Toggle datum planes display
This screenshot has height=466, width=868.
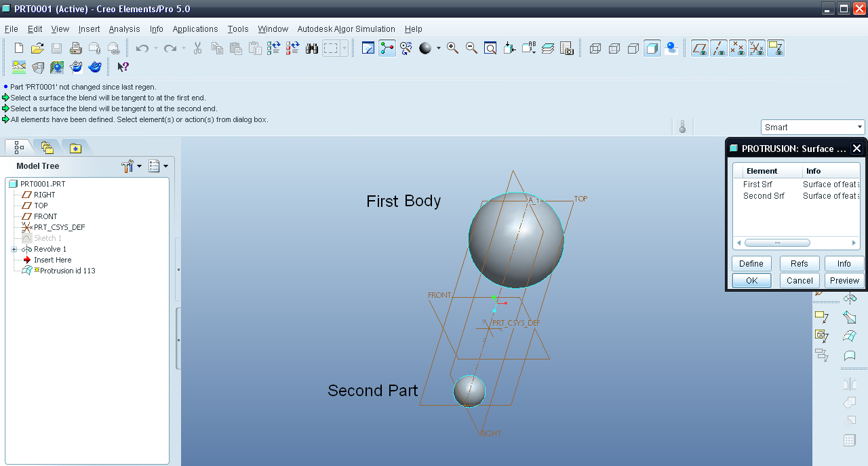700,48
